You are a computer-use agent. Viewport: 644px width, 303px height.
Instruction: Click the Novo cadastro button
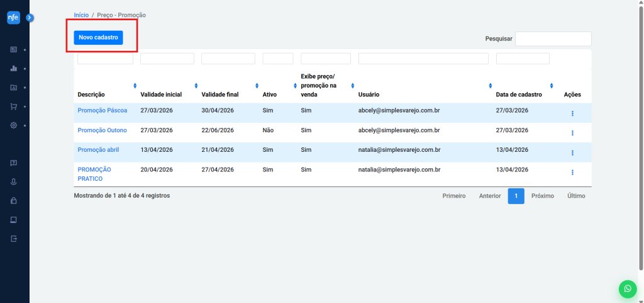pos(98,38)
